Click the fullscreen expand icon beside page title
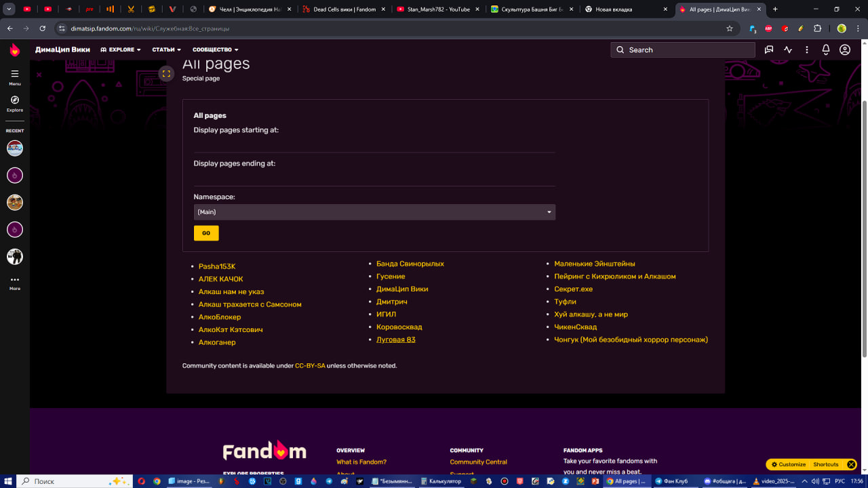868x488 pixels. (x=166, y=74)
